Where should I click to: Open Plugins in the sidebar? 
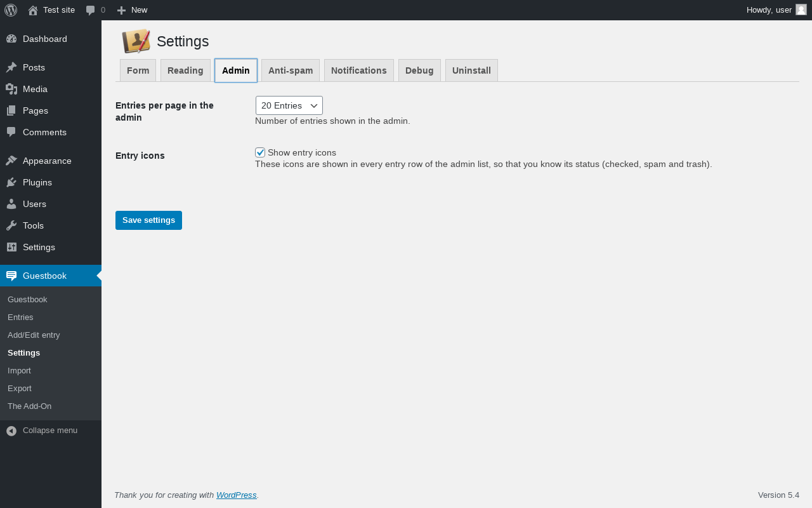pyautogui.click(x=51, y=182)
